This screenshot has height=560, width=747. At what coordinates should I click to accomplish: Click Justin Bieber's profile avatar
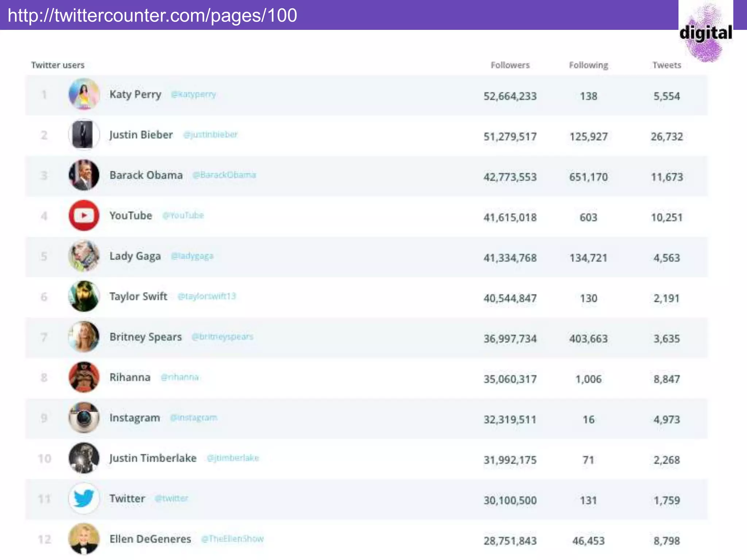tap(84, 135)
